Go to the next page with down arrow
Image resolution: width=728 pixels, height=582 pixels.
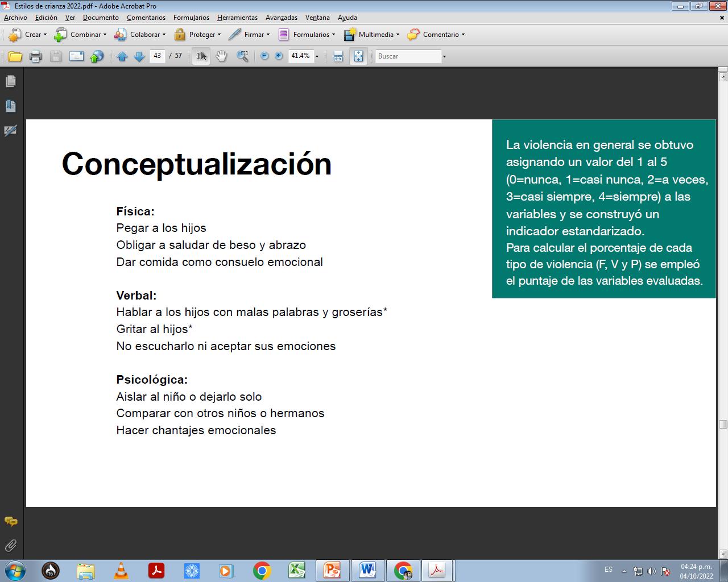[x=139, y=56]
